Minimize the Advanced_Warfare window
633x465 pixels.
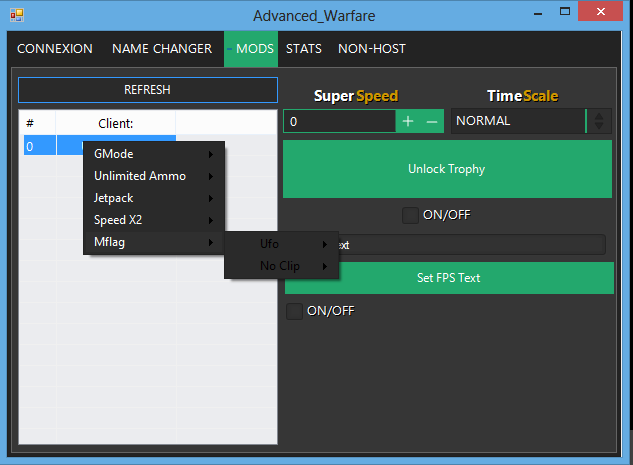click(538, 13)
